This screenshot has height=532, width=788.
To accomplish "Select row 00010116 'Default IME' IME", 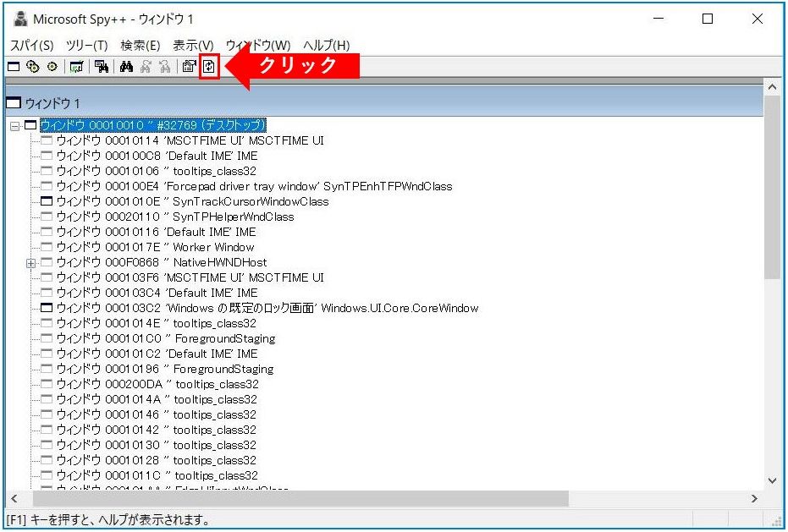I will [x=157, y=232].
